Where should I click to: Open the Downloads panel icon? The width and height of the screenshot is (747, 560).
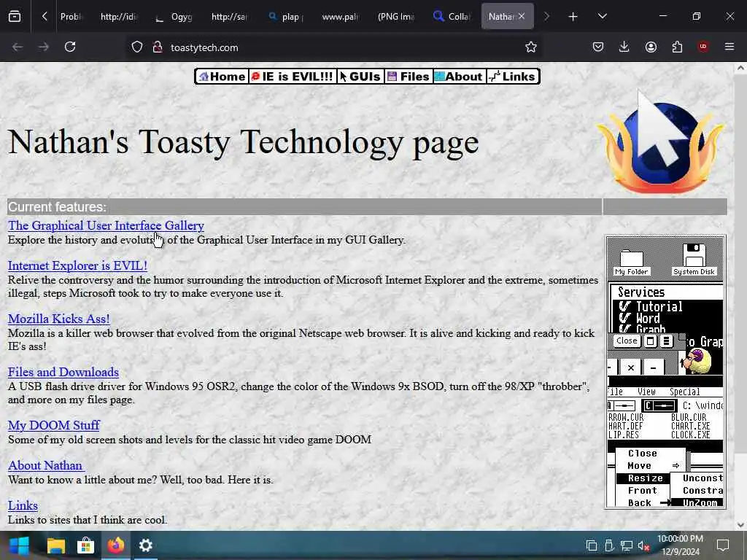(624, 47)
